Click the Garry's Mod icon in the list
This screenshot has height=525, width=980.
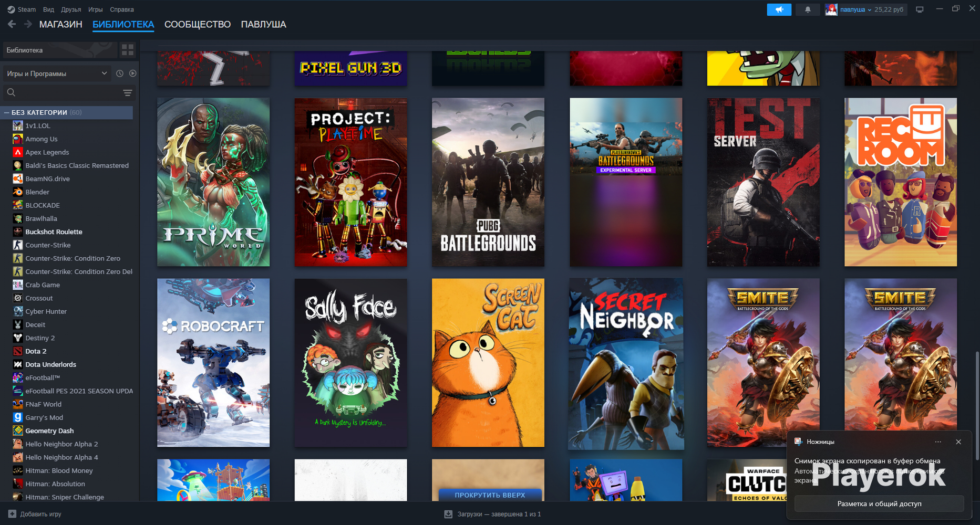(x=18, y=417)
